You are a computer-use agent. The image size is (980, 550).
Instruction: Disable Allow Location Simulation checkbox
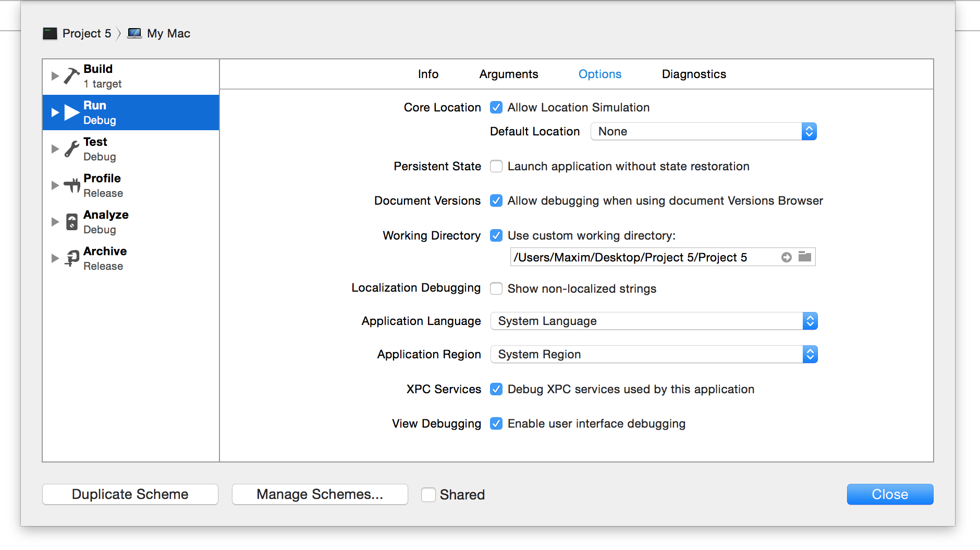tap(496, 107)
